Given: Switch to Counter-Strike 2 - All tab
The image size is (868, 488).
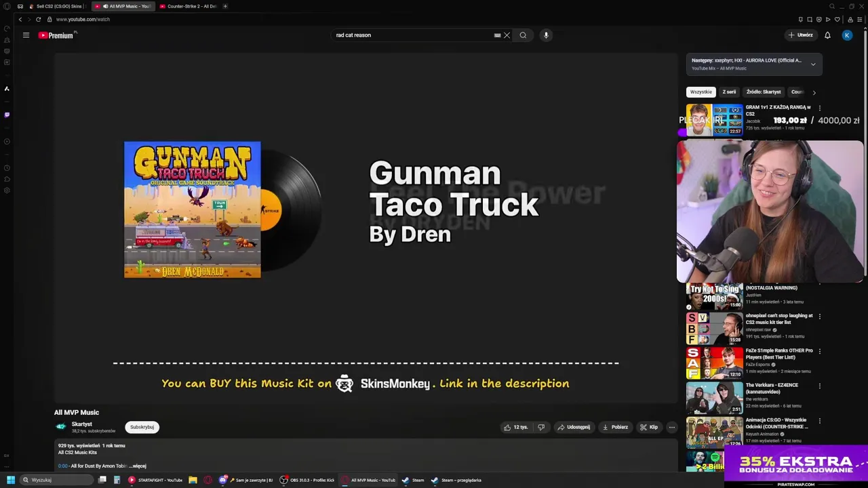Looking at the screenshot, I should click(188, 6).
